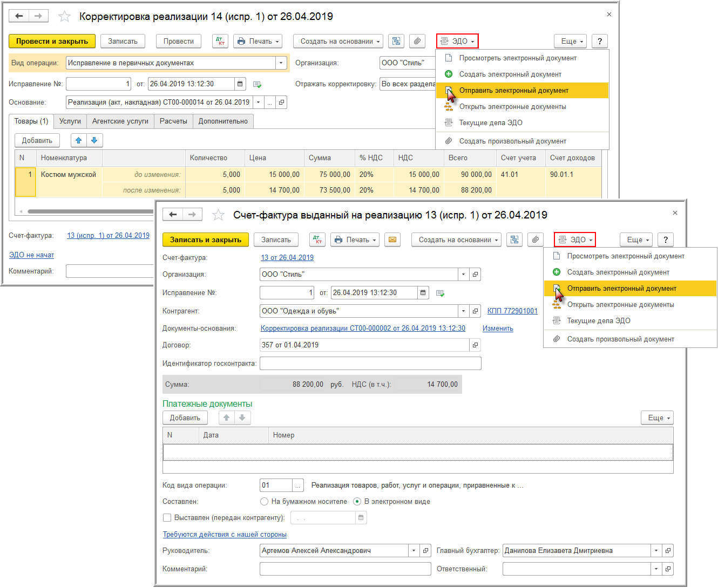This screenshot has height=588, width=718.
Task: Click paperclip attachments icon in Счет-фактура window
Action: click(535, 240)
